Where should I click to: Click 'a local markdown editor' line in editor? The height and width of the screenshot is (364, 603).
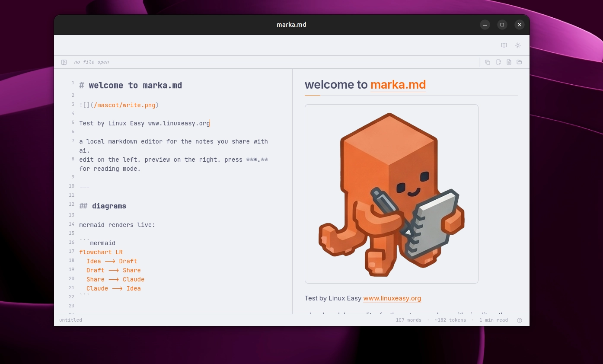(x=174, y=146)
